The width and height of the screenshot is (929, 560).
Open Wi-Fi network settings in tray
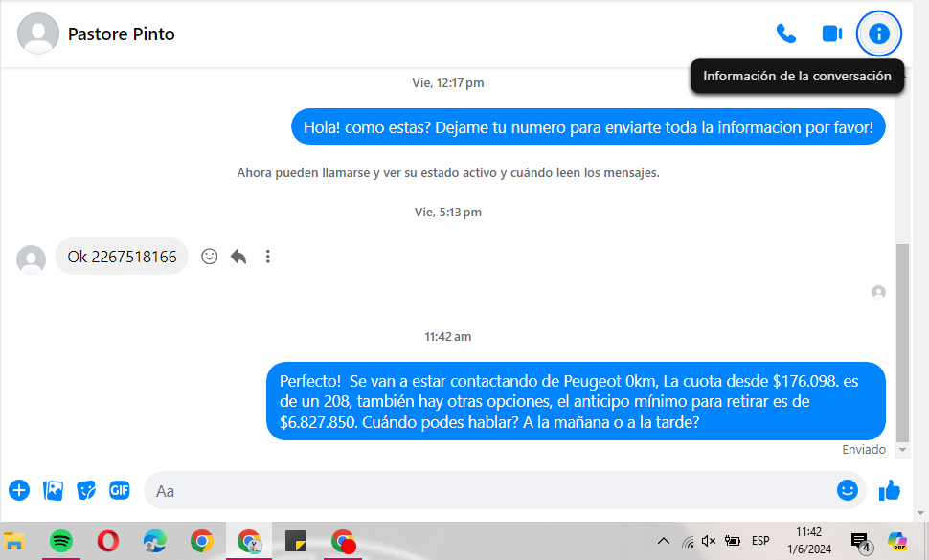point(688,541)
